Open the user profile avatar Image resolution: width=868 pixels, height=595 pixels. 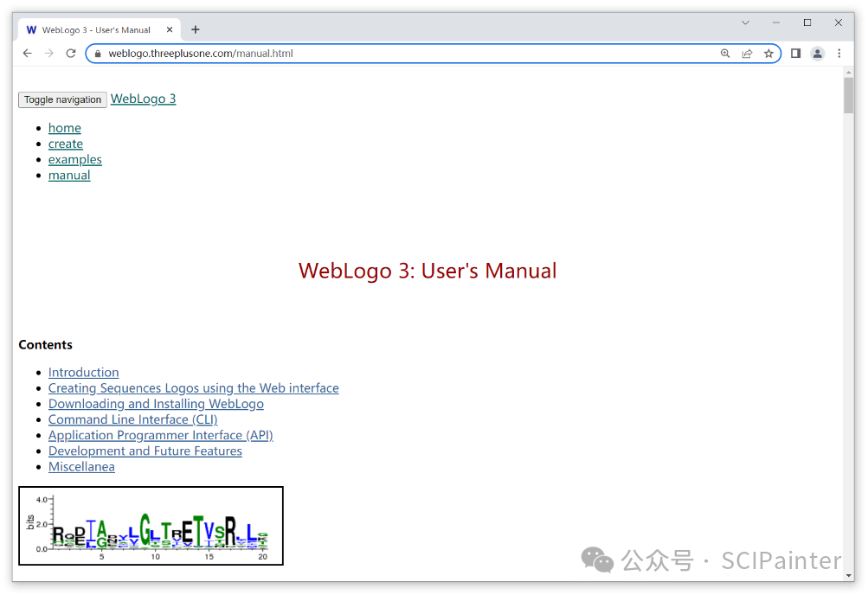[x=817, y=54]
